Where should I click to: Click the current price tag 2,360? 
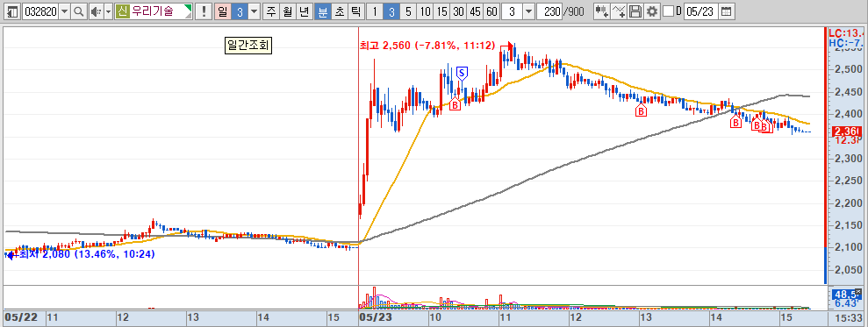pyautogui.click(x=846, y=132)
